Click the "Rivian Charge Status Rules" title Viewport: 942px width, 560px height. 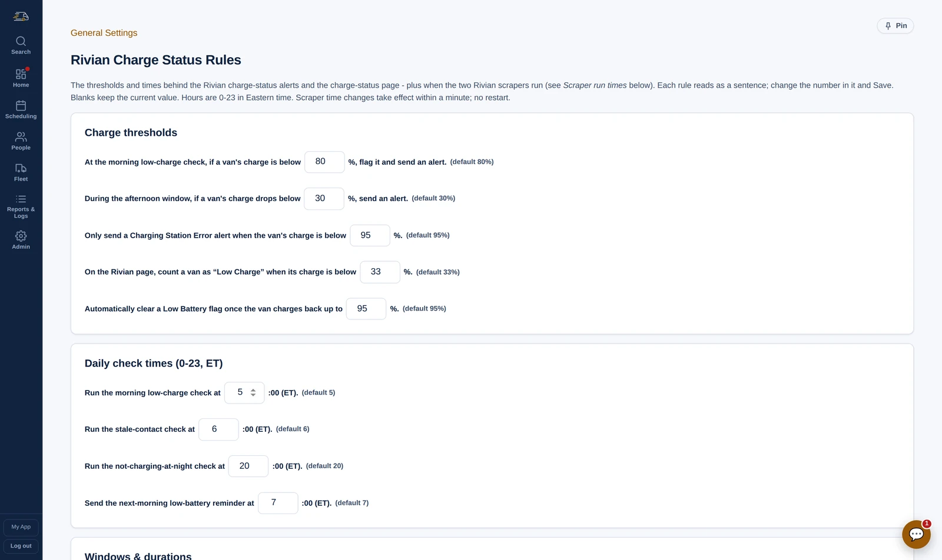pyautogui.click(x=156, y=60)
